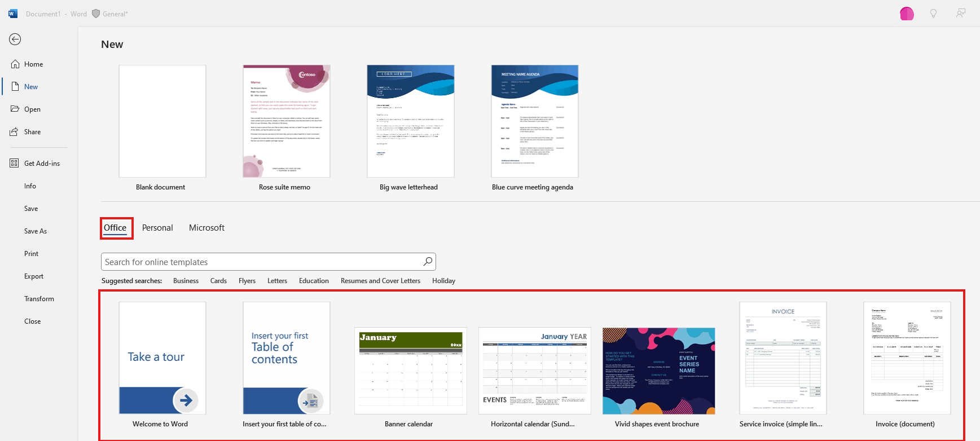Click the Share label in sidebar
This screenshot has width=980, height=441.
32,132
